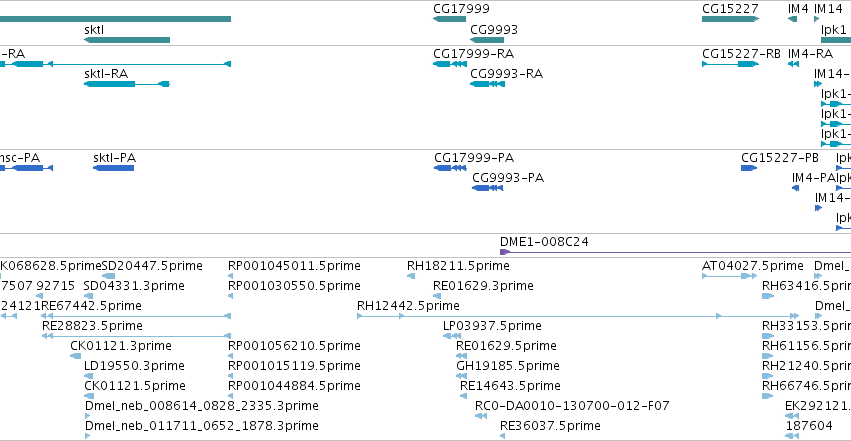851x441 pixels.
Task: Click the CG9993-PA coding sequence
Action: point(487,188)
